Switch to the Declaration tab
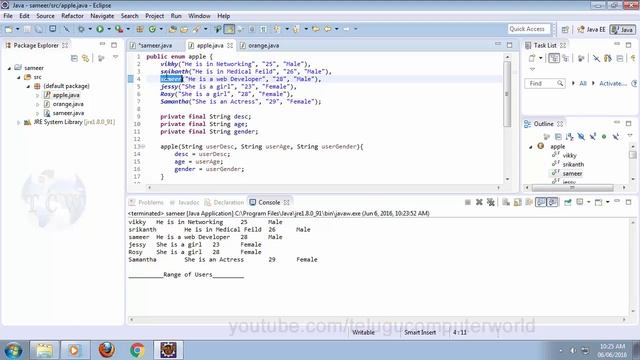 pos(224,202)
